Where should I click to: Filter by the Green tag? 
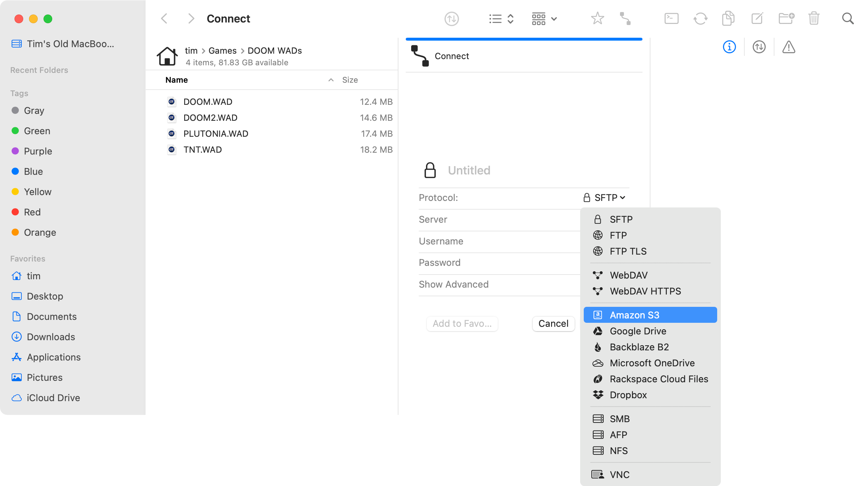point(31,131)
